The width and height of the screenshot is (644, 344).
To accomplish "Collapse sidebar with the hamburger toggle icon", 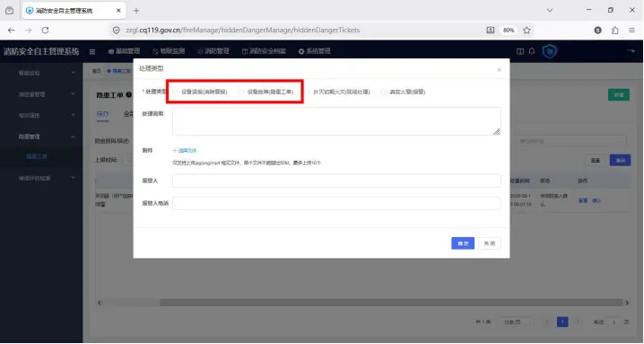I will 92,51.
